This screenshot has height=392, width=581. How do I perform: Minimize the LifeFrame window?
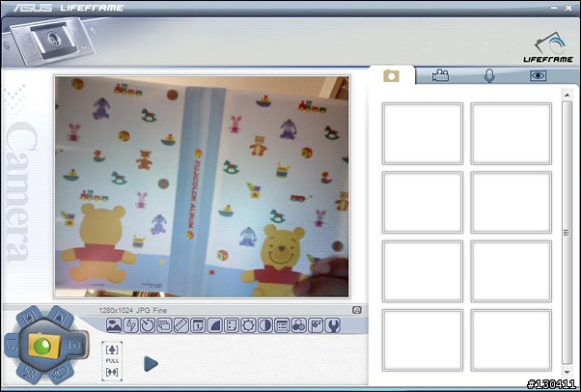[x=554, y=8]
